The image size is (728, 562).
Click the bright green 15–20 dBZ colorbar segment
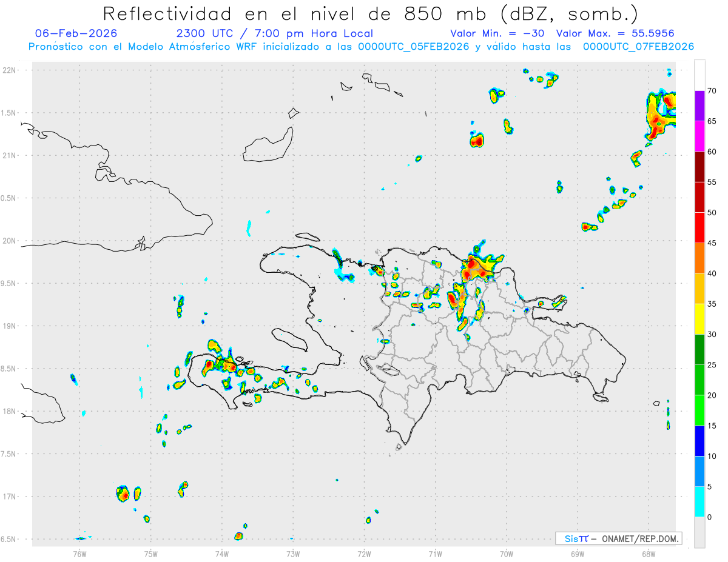[x=699, y=410]
